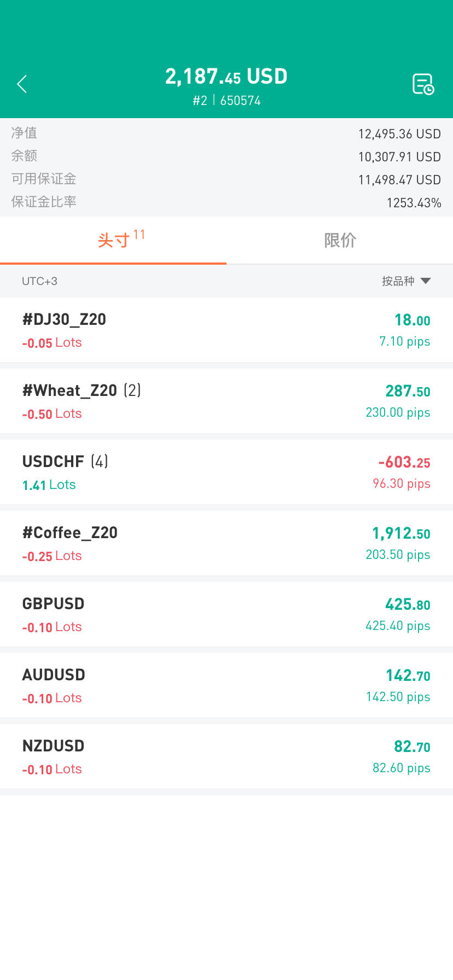
Task: Tap the back arrow icon
Action: 22,84
